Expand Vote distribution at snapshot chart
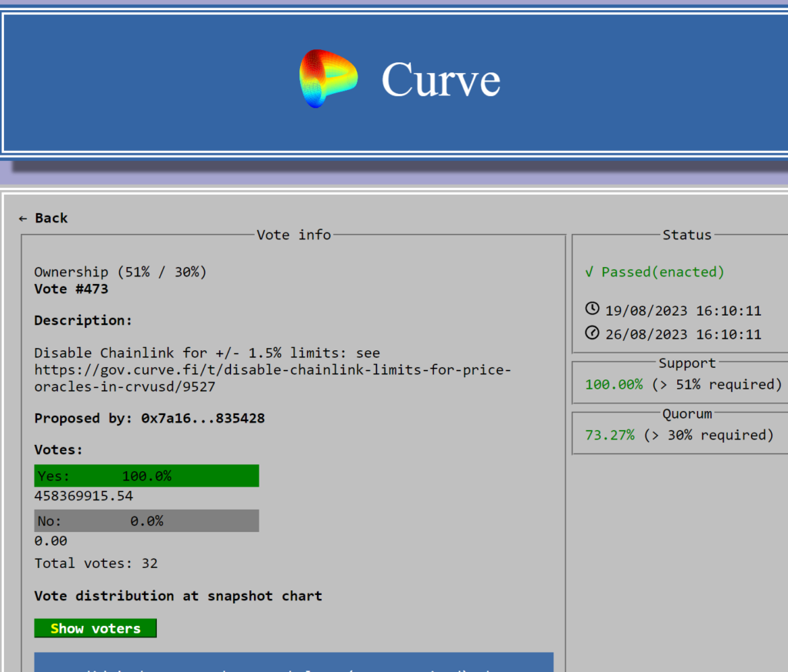This screenshot has height=672, width=788. tap(178, 596)
